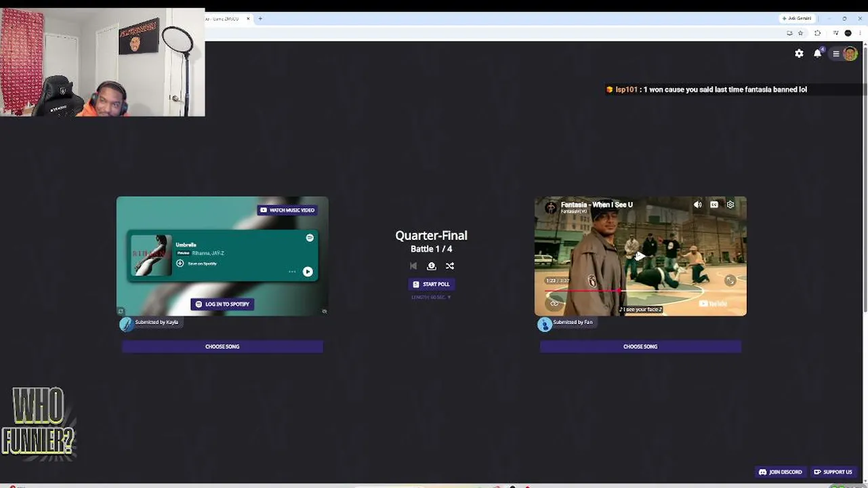Screen dimensions: 868x488
Task: Click the media control icon in Chrome toolbar
Action: point(836,33)
